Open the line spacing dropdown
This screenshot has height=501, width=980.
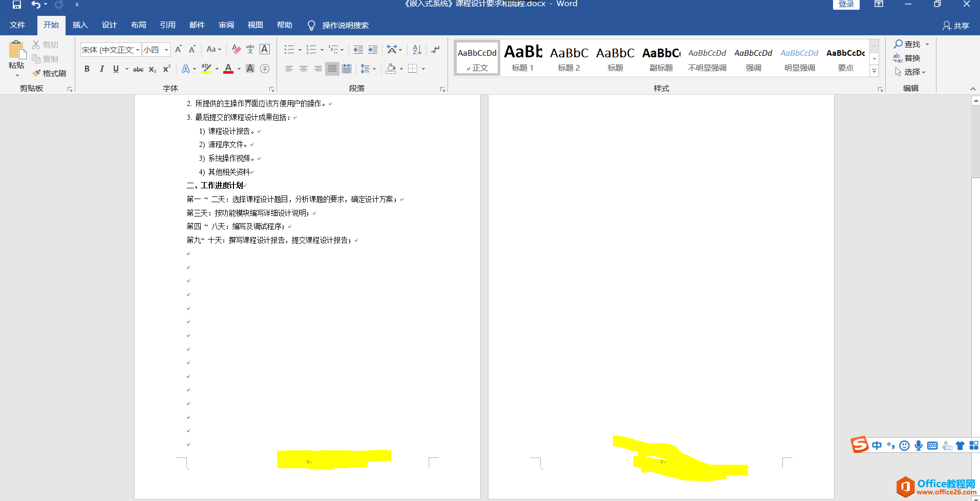(x=368, y=69)
